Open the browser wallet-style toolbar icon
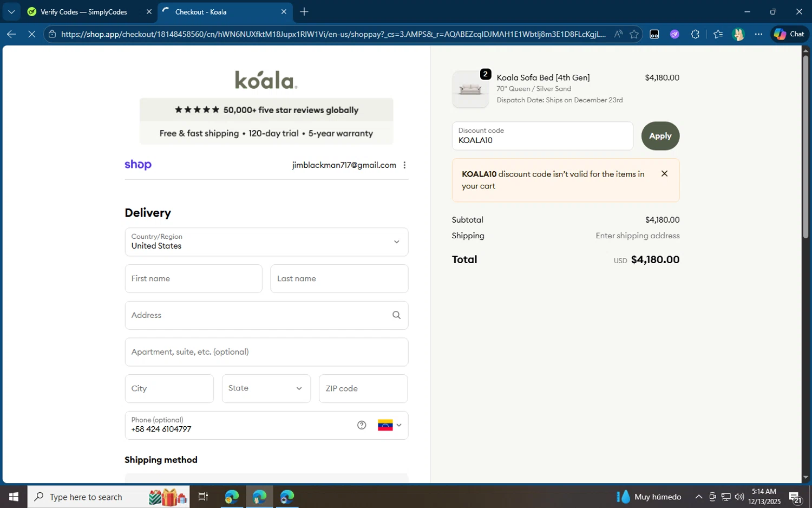The height and width of the screenshot is (508, 812). (x=654, y=34)
